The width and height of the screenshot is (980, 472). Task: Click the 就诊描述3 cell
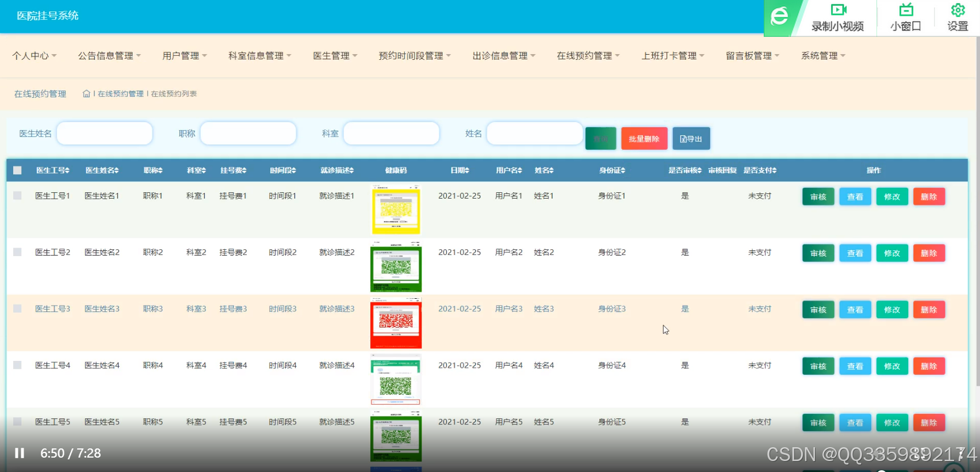pyautogui.click(x=337, y=309)
